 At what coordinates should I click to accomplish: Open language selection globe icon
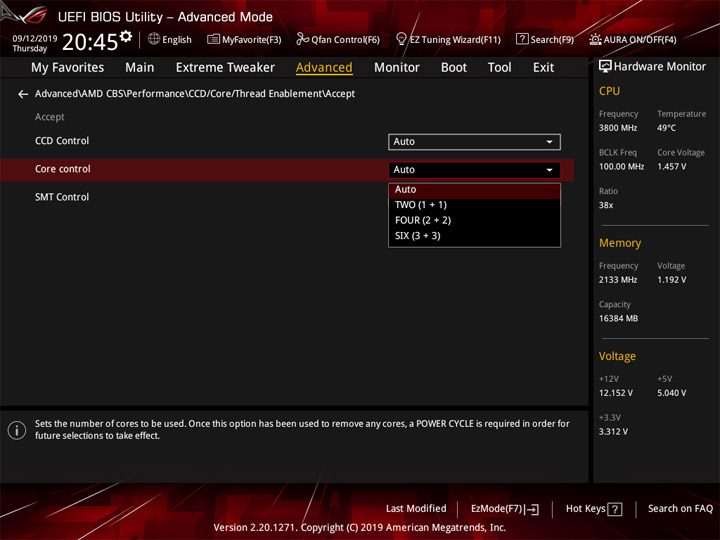154,39
